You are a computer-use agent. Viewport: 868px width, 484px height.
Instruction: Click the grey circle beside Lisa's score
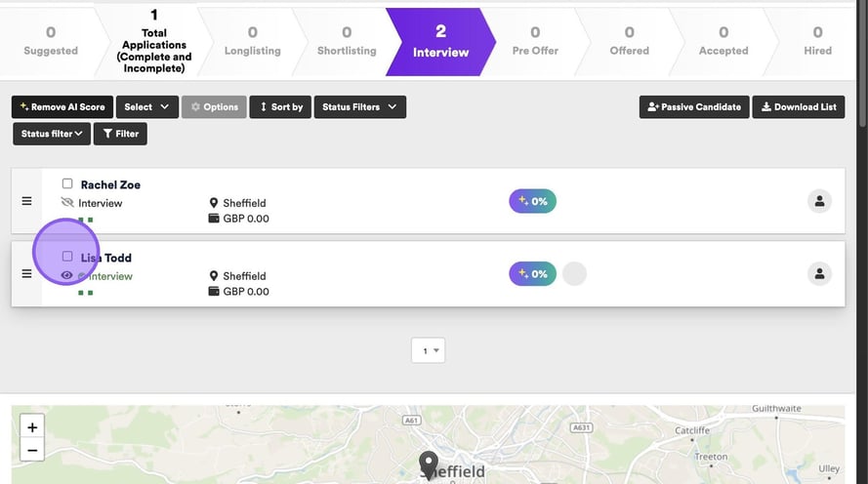574,274
